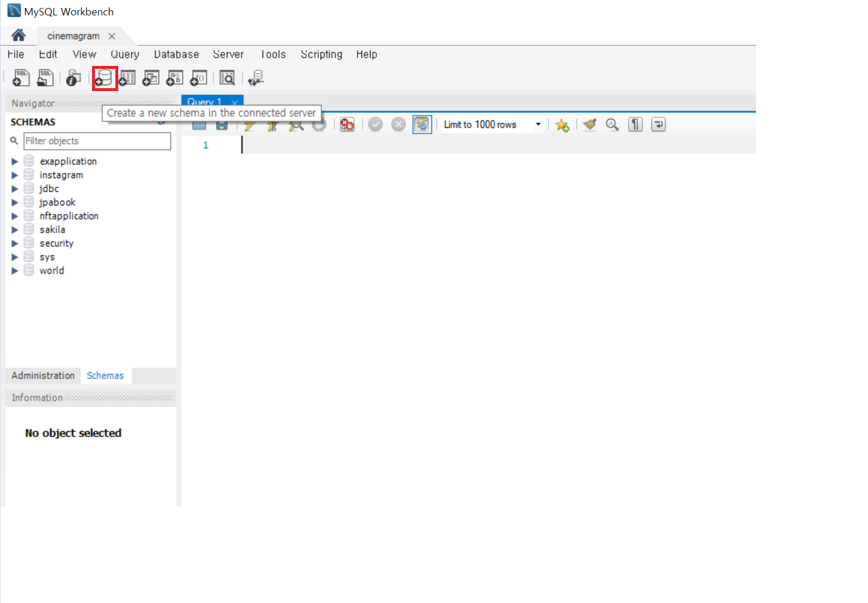Viewport: 868px width, 603px height.
Task: Open the Server menu
Action: coord(229,54)
